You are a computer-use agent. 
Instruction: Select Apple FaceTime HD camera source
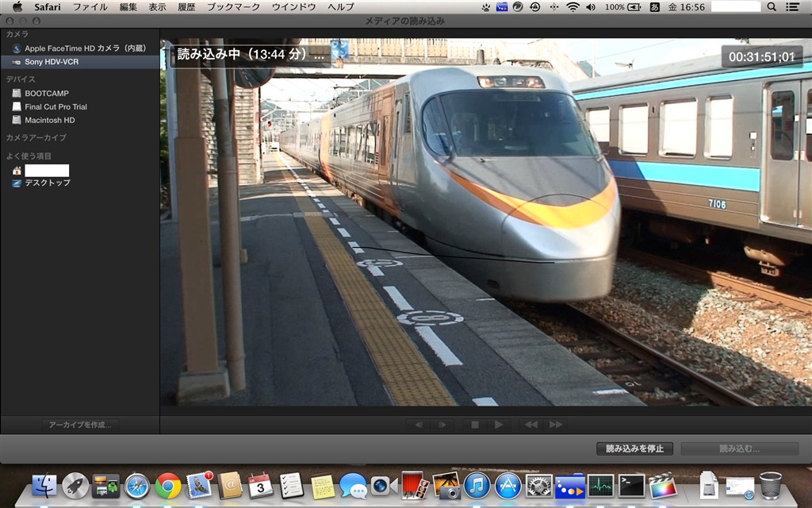80,48
